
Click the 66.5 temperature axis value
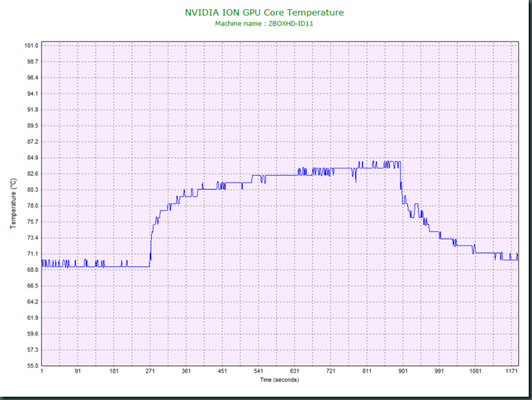tap(32, 286)
